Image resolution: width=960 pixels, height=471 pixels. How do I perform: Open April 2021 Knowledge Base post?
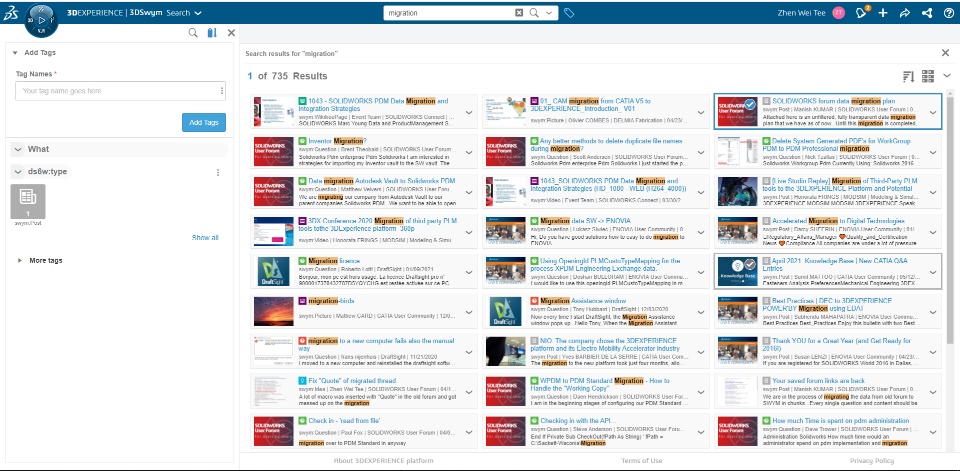840,264
